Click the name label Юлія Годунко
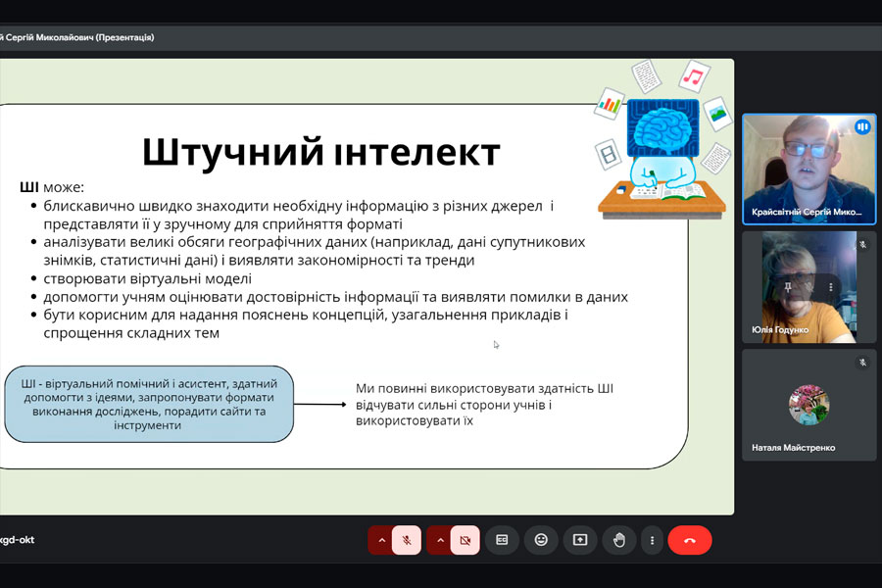Viewport: 882px width, 588px height. 780,329
